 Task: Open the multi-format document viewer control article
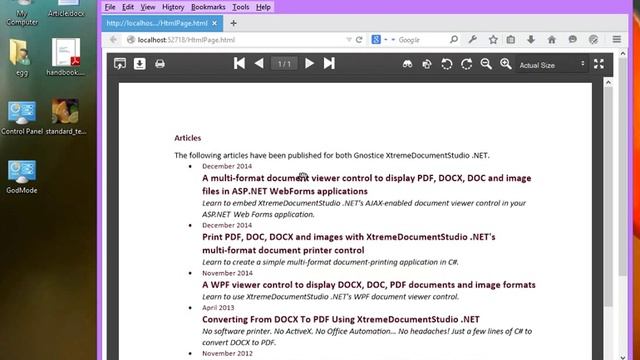click(367, 184)
